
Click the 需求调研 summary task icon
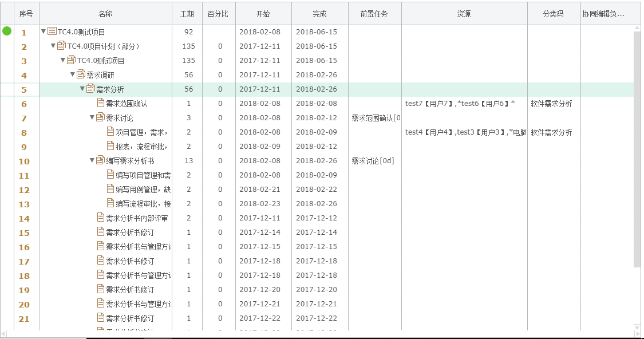pyautogui.click(x=81, y=74)
